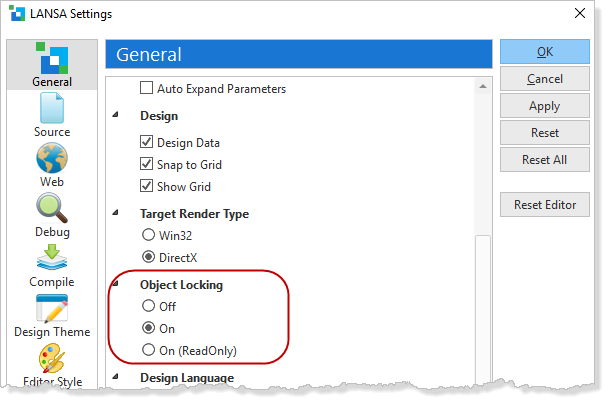Open the Web globe settings icon
Screen dimensions: 608x402
[x=52, y=158]
